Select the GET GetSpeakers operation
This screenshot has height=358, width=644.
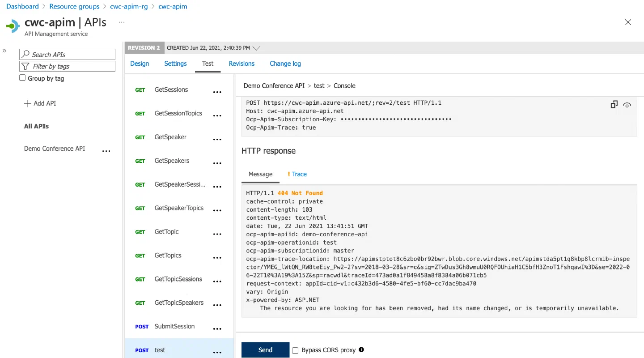[179, 161]
